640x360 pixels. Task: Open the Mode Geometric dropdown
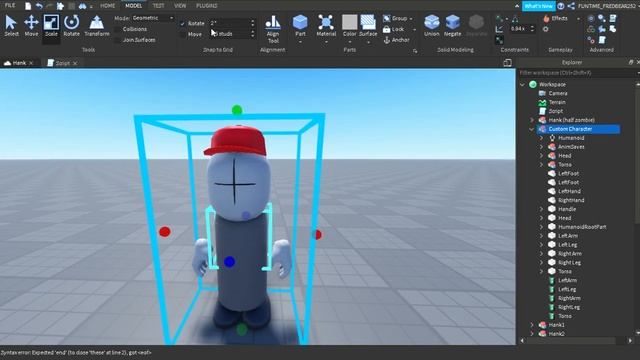tap(153, 18)
